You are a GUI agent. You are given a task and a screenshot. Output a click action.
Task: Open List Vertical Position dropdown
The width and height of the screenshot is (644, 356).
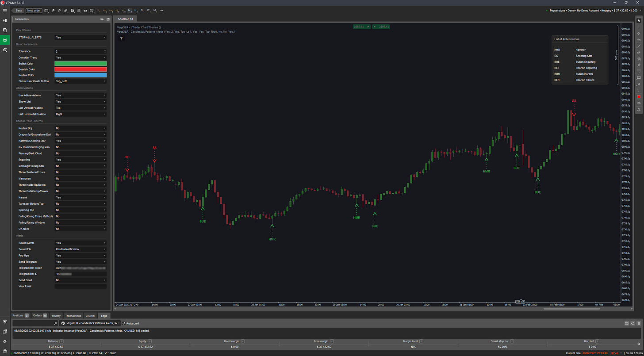(80, 108)
